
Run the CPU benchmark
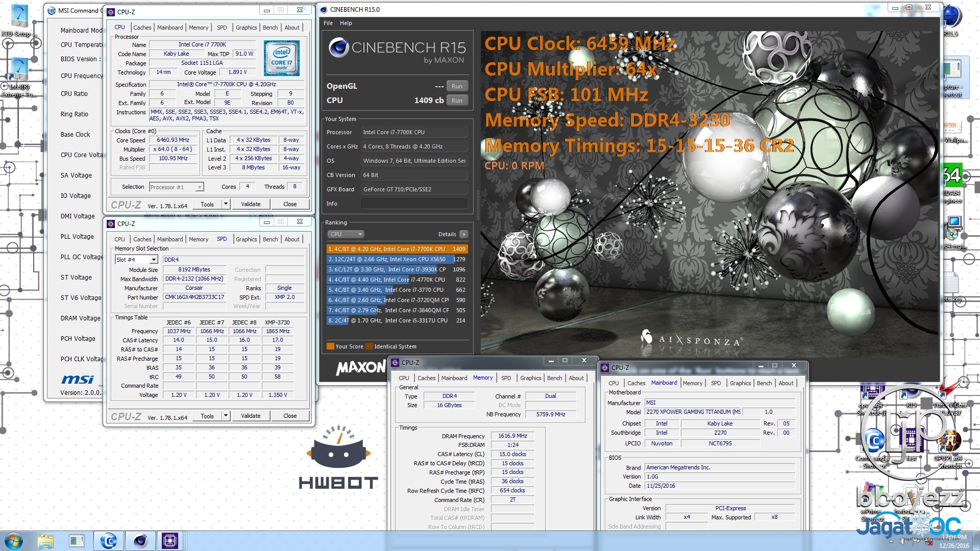457,101
